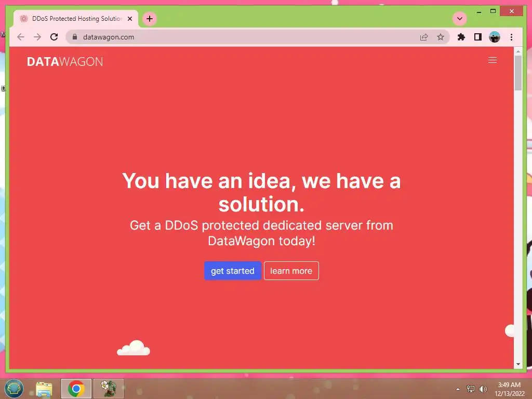Open Chrome three-dot menu

pyautogui.click(x=511, y=37)
